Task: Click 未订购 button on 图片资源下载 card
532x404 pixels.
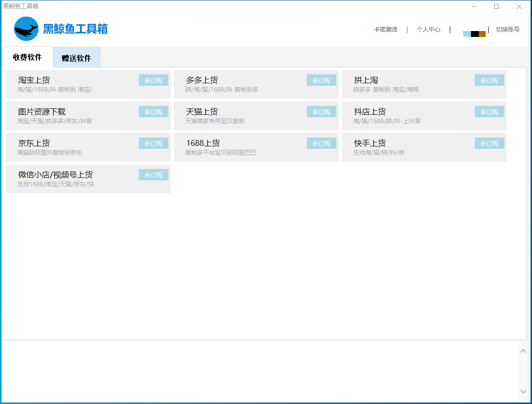Action: click(x=153, y=111)
